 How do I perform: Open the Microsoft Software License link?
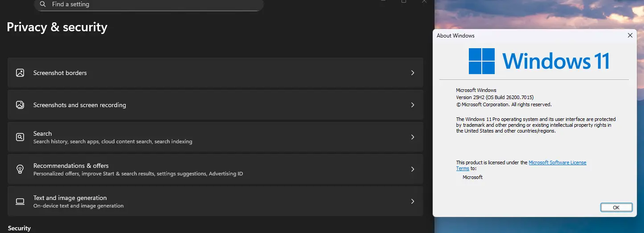[557, 162]
